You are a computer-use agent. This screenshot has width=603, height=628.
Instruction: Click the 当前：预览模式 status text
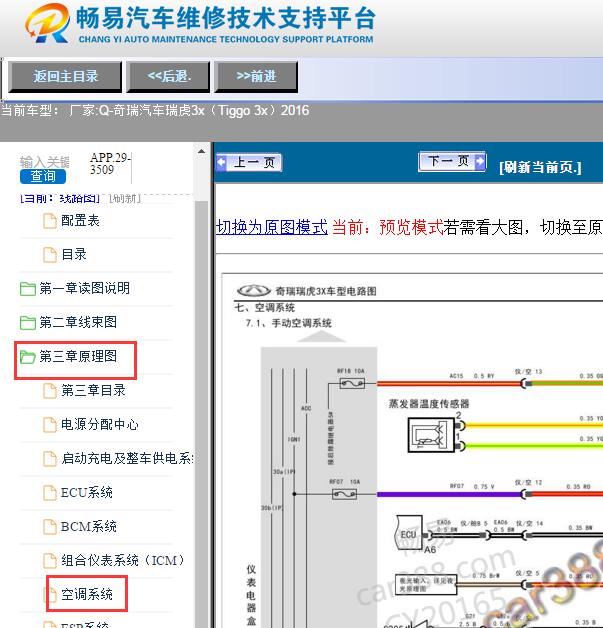[388, 227]
